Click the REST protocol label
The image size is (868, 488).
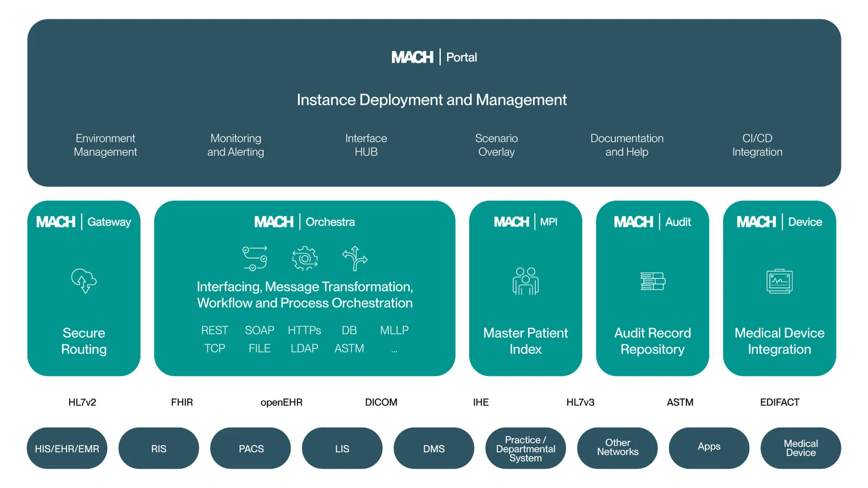click(215, 330)
